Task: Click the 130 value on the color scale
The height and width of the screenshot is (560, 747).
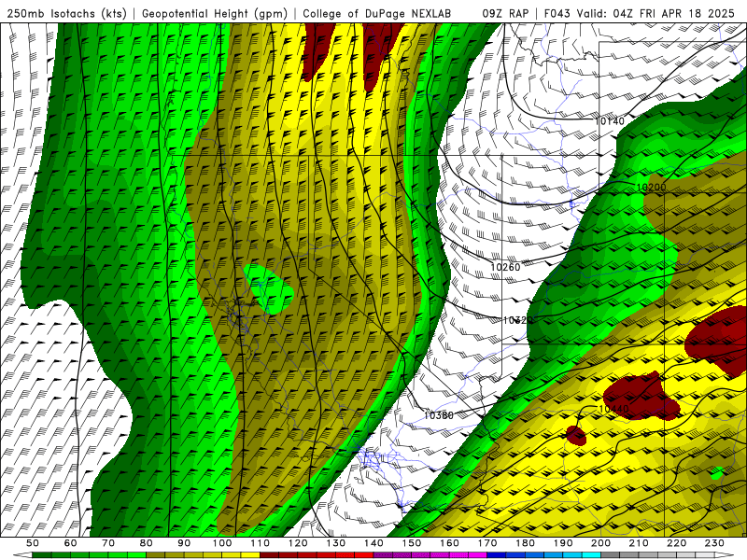Action: tap(336, 543)
